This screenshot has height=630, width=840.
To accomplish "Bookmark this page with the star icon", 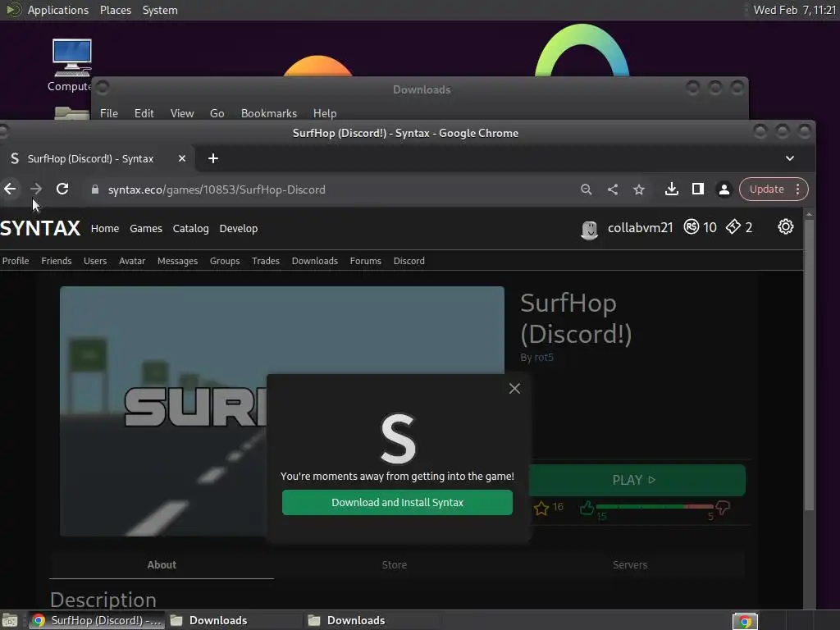I will [638, 189].
